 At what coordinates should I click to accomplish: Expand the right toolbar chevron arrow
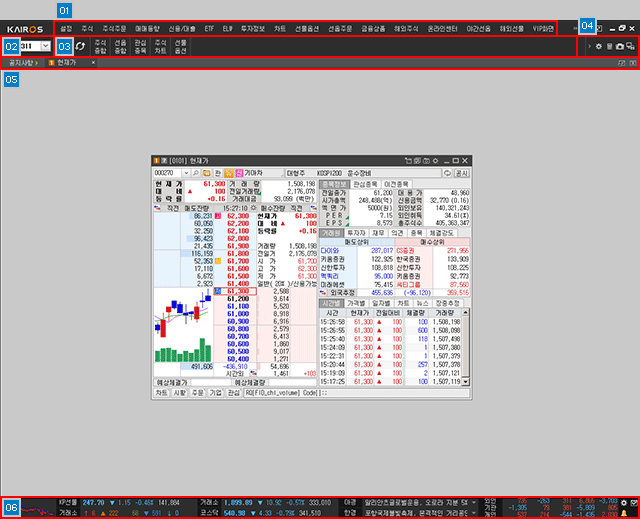point(589,47)
